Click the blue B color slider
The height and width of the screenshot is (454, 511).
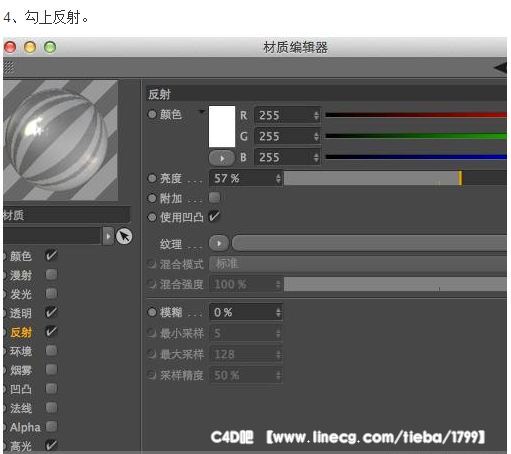(416, 157)
